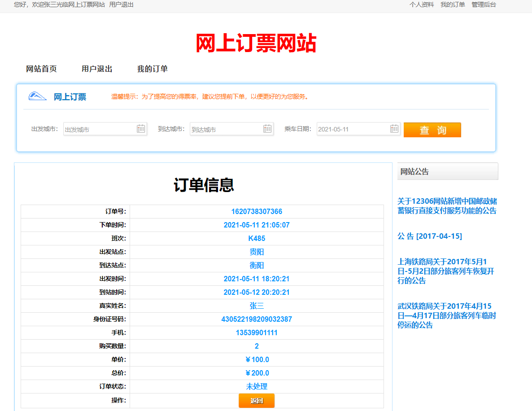Open 上海铁路局 announcement about resumed trains

[x=446, y=271]
